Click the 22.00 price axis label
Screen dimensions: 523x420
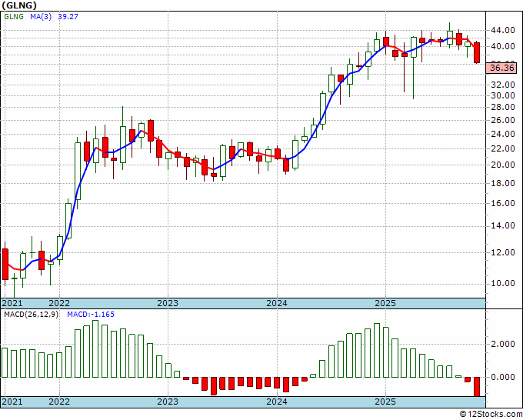503,148
